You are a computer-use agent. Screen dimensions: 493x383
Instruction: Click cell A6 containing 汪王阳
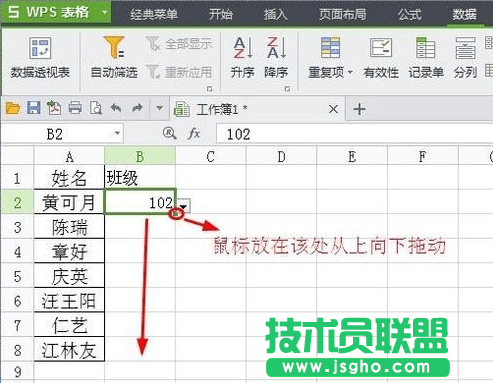69,301
